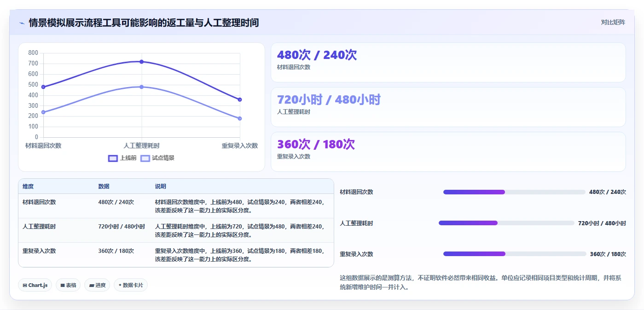Click the icon in the 表格 chip
644x310 pixels.
coord(63,286)
